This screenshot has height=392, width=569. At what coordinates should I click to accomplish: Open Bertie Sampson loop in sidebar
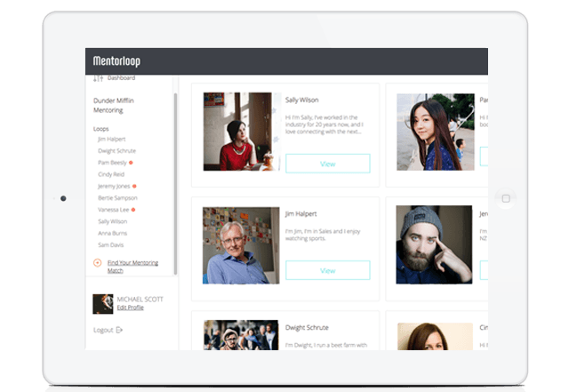coord(117,198)
